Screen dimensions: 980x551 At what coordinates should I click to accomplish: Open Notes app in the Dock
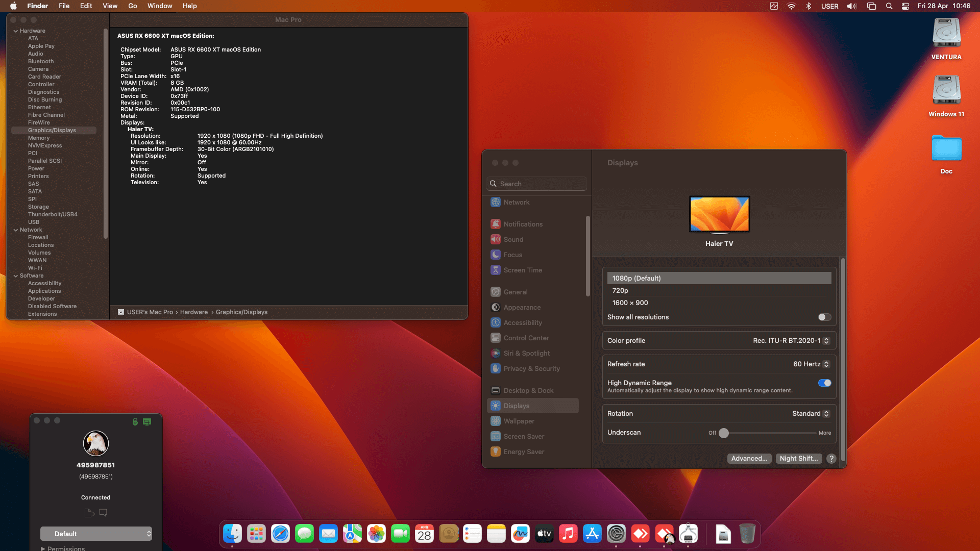point(496,534)
